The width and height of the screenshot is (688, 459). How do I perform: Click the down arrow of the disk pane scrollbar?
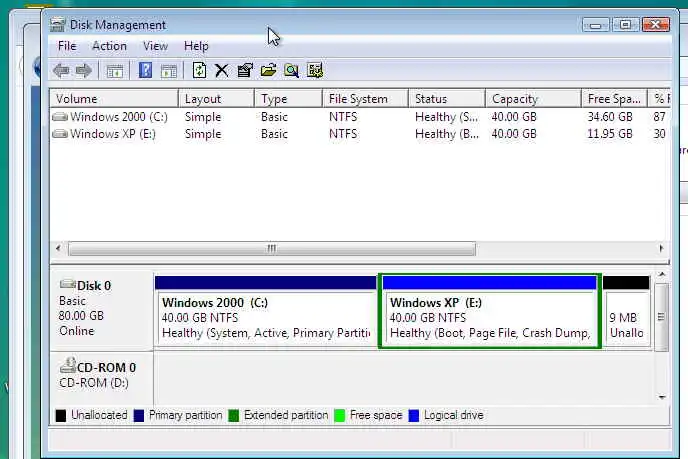[662, 397]
